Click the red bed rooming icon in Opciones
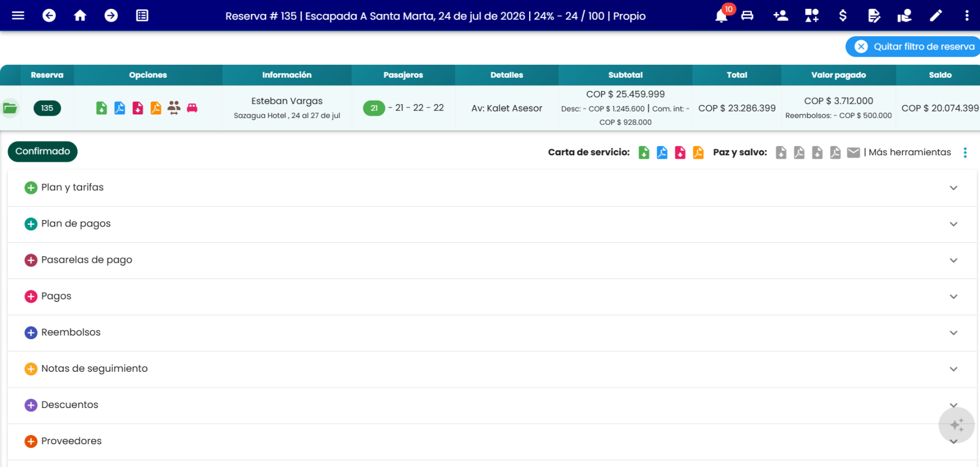Viewport: 980px width, 467px height. pyautogui.click(x=192, y=108)
